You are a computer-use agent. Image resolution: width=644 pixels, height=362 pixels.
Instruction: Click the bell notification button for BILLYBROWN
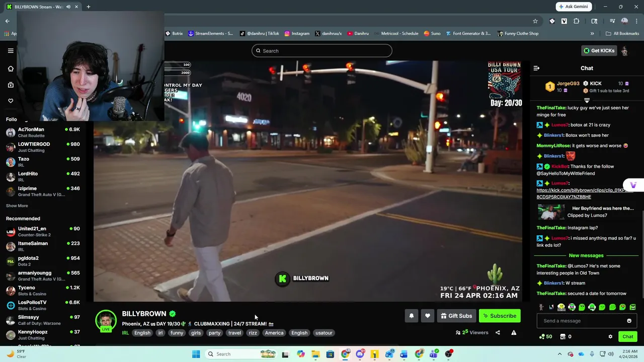[x=412, y=316]
